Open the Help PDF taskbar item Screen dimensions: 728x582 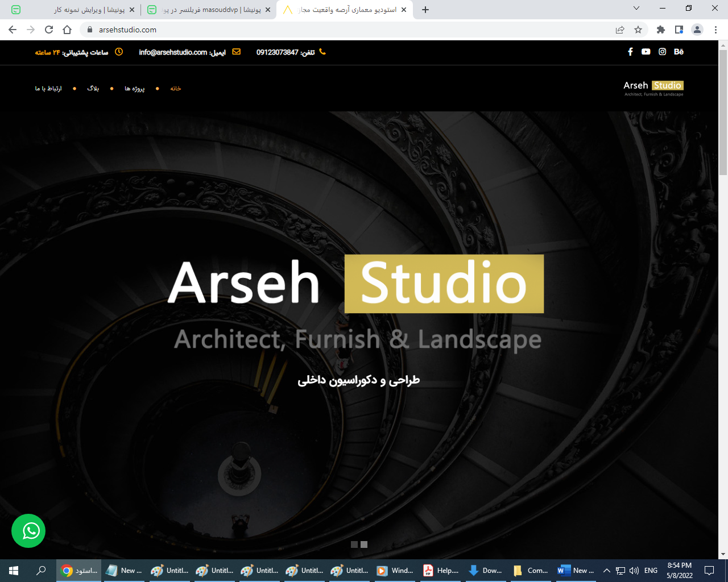tap(441, 571)
